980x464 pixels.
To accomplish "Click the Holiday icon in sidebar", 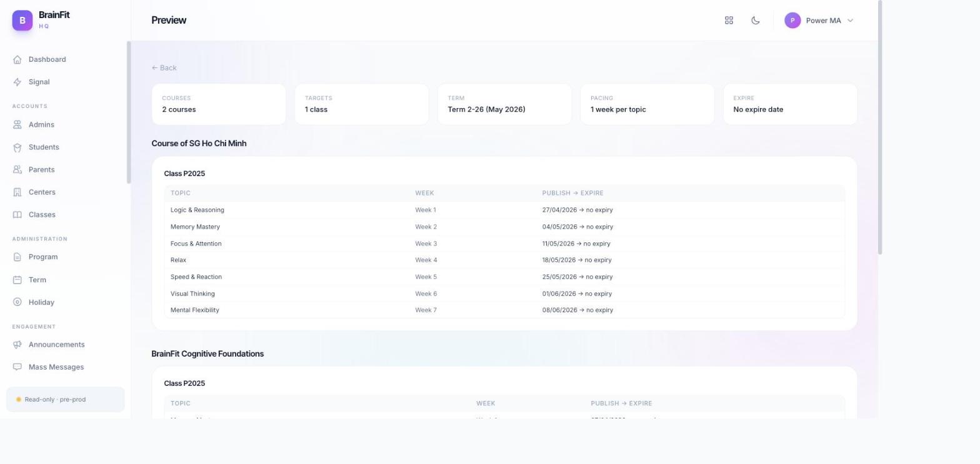I will click(17, 302).
